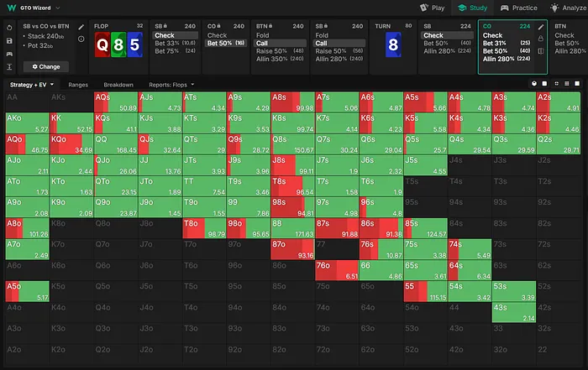Click the pencil icon in the CO 224 panel
588x370 pixels.
[541, 27]
